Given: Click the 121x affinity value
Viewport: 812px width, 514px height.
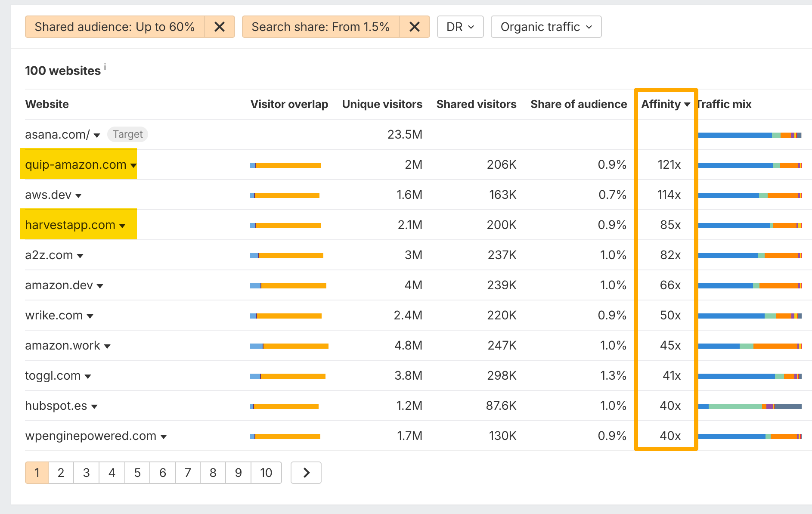Looking at the screenshot, I should tap(669, 164).
